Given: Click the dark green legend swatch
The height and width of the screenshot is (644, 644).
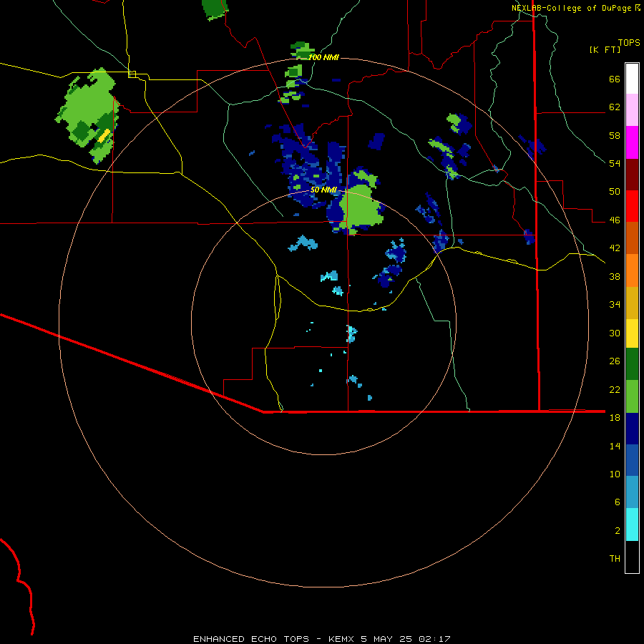Looking at the screenshot, I should pos(632,364).
